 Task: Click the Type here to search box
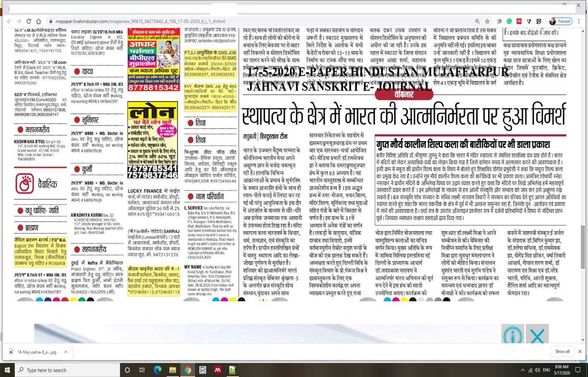click(67, 370)
